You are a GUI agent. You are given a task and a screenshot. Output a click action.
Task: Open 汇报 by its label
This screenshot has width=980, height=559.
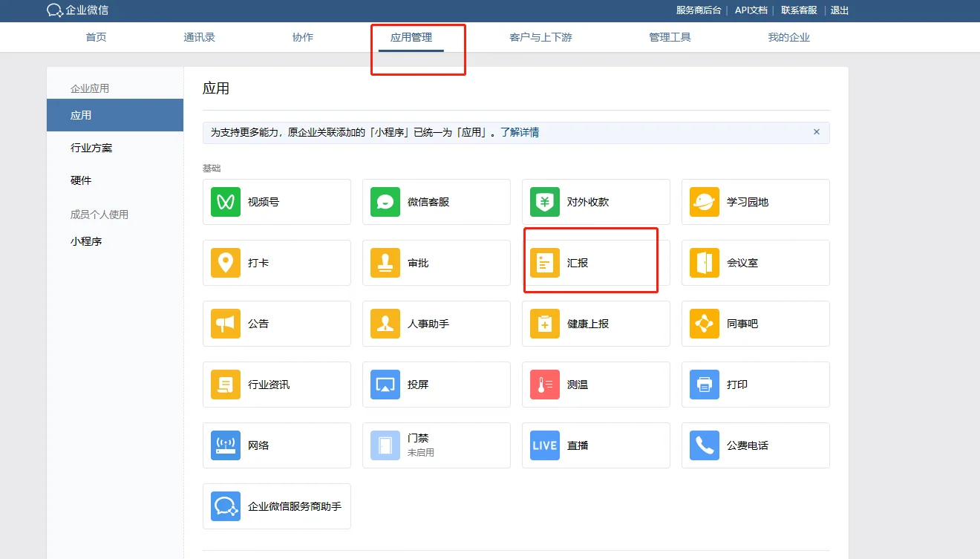click(x=578, y=263)
